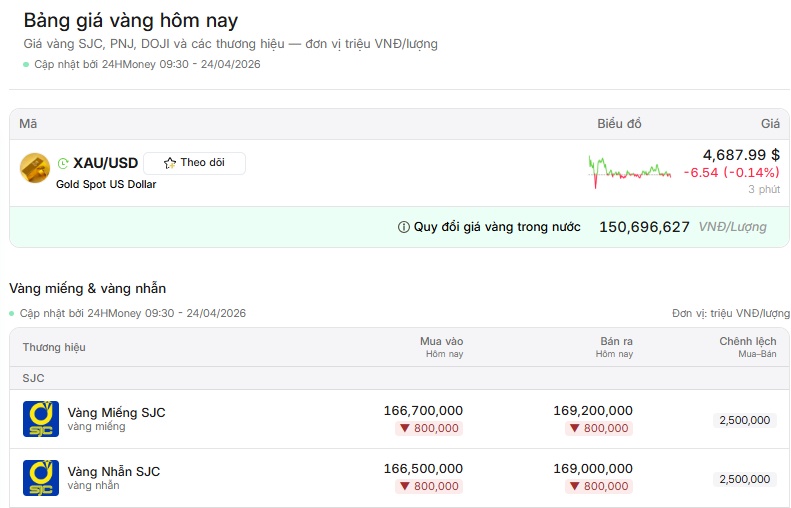
Task: Click 'Gold Spot US Dollar' description
Action: [x=106, y=184]
